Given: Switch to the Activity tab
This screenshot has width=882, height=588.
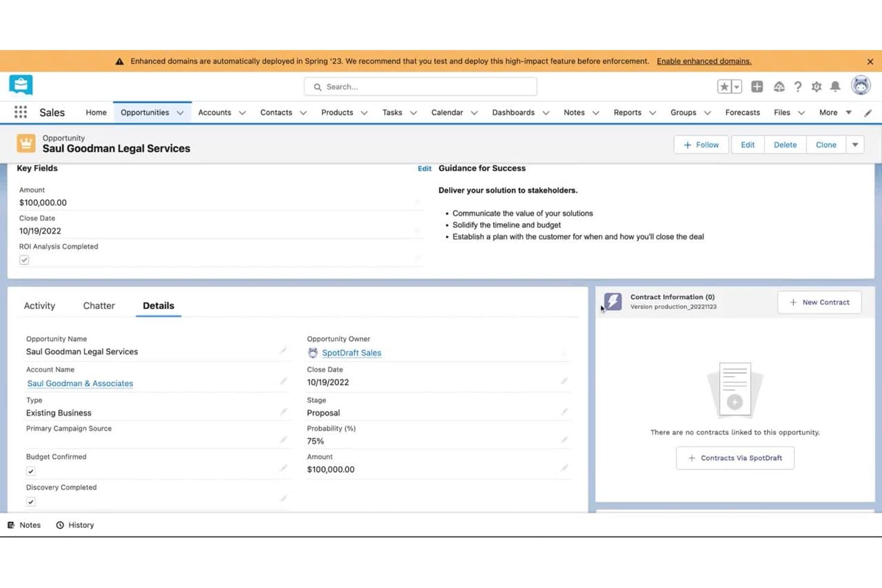Looking at the screenshot, I should click(39, 306).
